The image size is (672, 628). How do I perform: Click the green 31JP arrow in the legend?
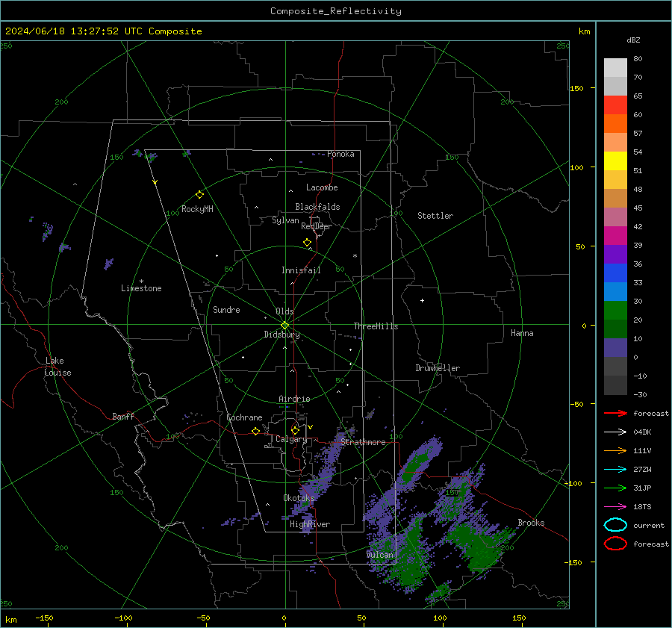(615, 488)
